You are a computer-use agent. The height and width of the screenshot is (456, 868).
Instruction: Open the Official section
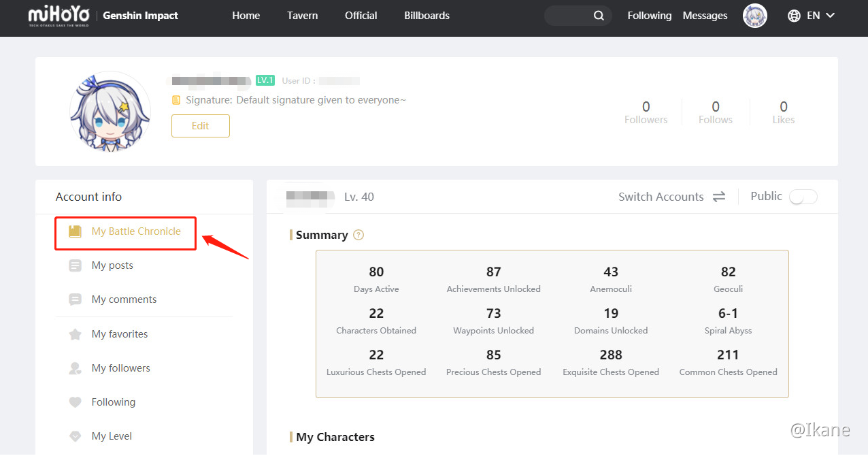[x=361, y=16]
